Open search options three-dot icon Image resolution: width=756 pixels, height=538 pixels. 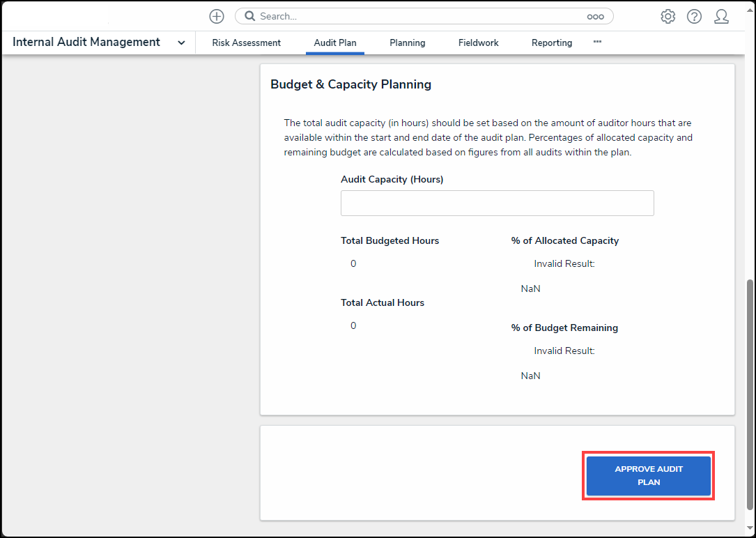tap(595, 17)
